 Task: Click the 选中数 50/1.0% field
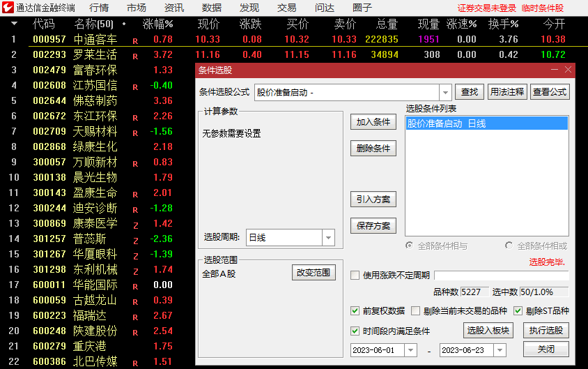point(544,292)
